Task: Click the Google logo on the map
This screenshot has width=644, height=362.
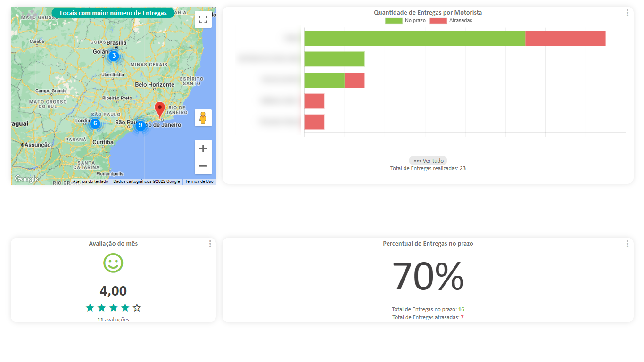Action: (x=26, y=179)
